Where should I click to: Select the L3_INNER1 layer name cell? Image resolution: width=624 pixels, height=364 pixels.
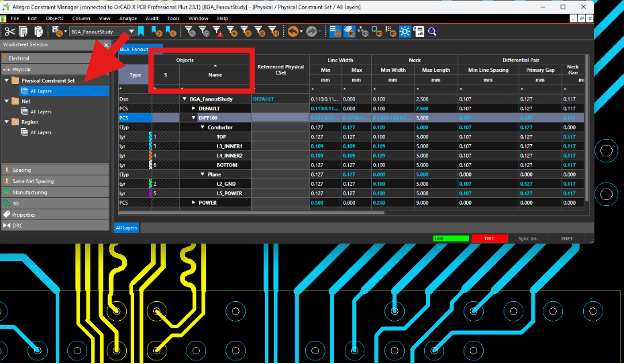229,146
